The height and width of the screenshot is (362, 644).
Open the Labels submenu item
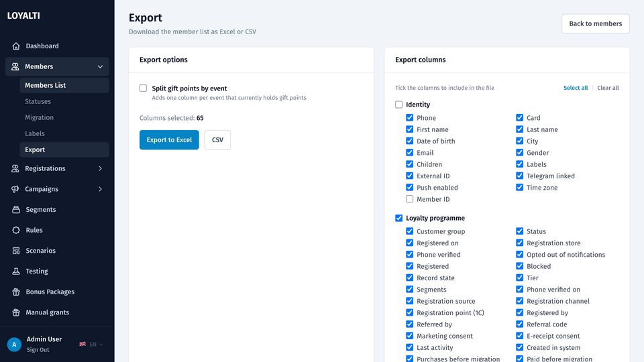pos(64,133)
